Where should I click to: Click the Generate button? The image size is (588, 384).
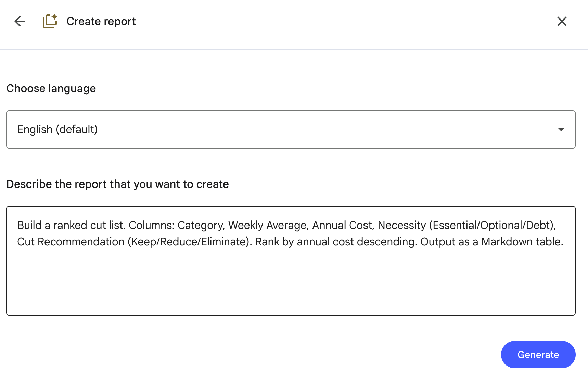538,355
